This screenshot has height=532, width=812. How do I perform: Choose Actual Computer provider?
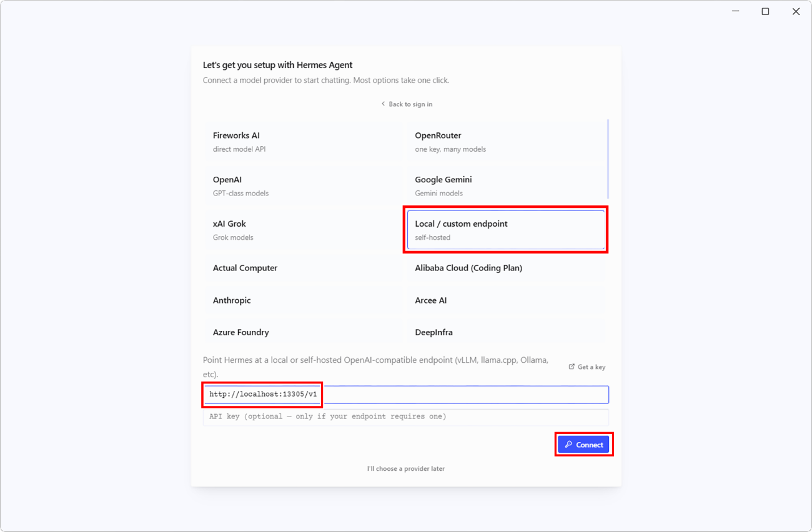pos(304,268)
